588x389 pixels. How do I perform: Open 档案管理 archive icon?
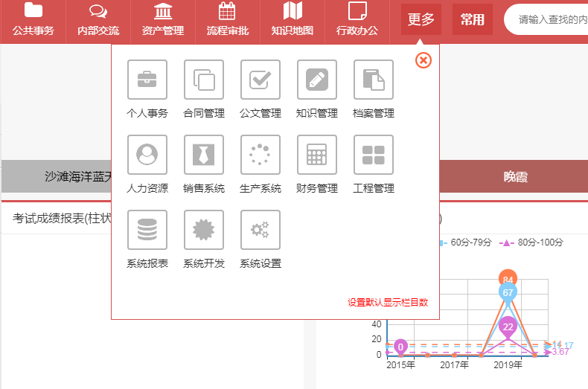coord(374,80)
